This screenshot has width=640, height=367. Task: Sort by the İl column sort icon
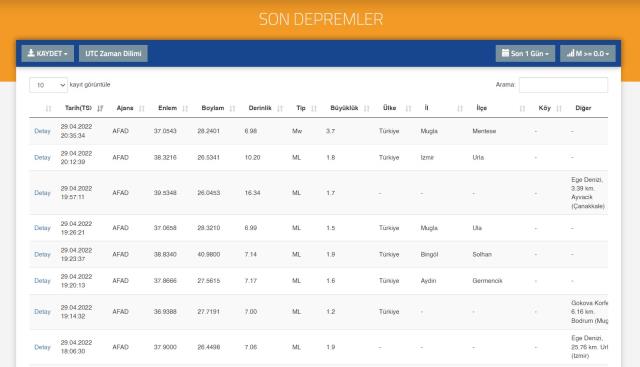[x=460, y=108]
